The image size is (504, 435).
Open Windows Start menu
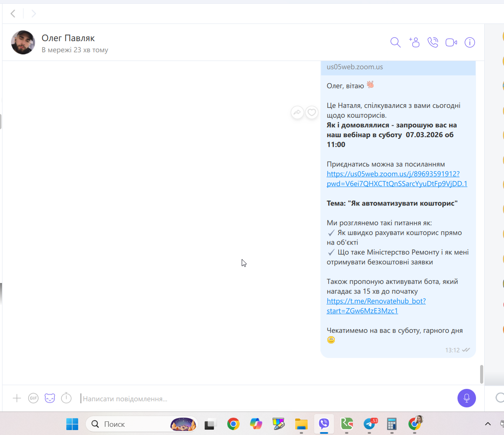click(72, 424)
